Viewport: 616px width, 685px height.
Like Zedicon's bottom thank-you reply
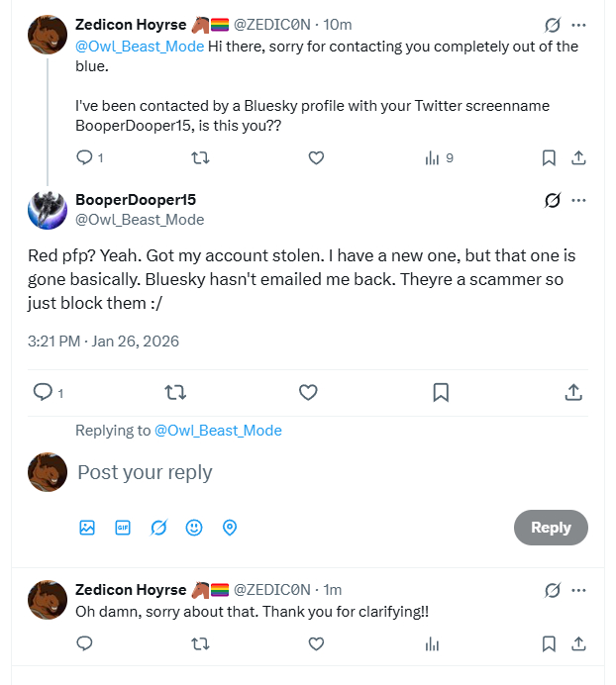[316, 643]
